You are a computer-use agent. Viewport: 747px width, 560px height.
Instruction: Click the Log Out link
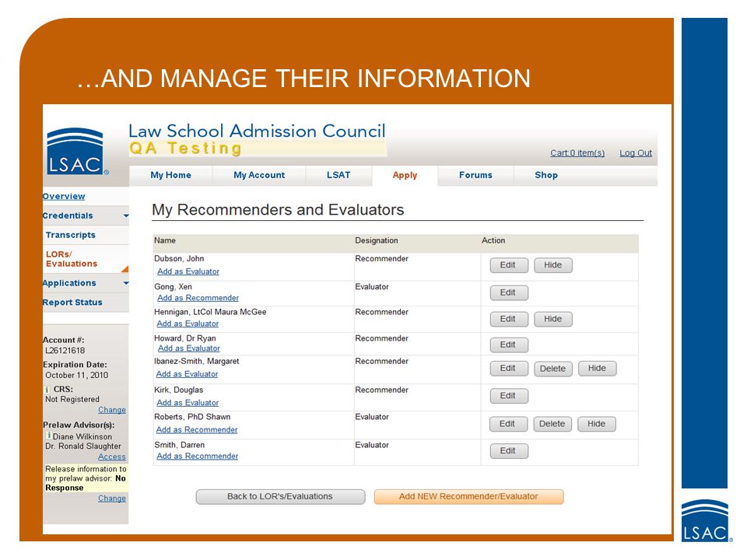[636, 153]
